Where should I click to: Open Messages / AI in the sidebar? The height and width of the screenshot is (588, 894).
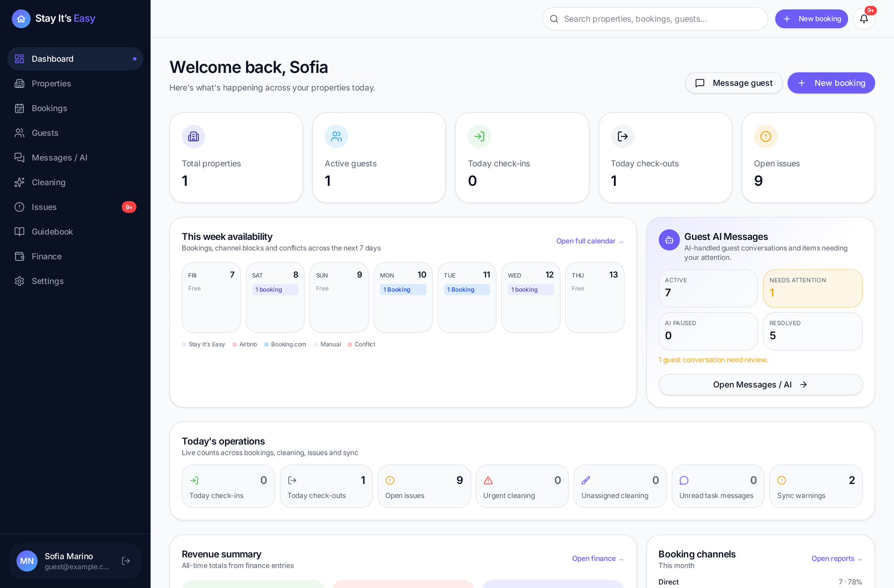coord(75,157)
